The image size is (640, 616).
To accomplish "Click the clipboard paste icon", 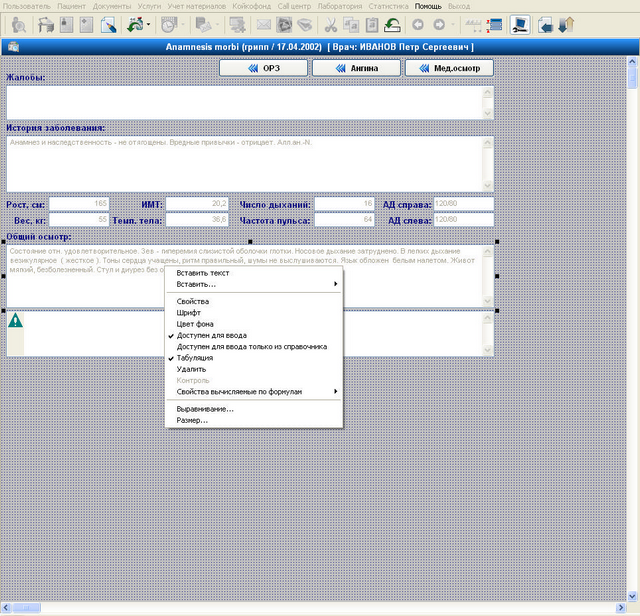I will (x=371, y=25).
